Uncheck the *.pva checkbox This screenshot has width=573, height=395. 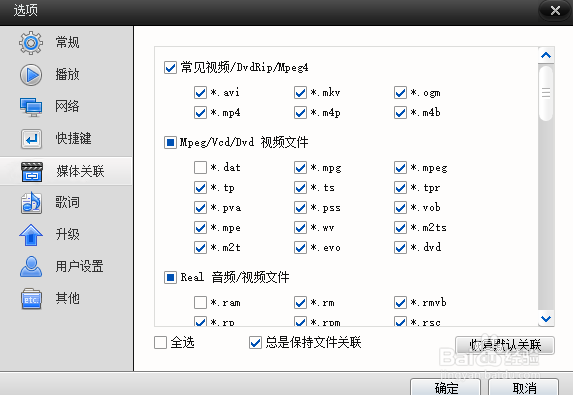(200, 208)
